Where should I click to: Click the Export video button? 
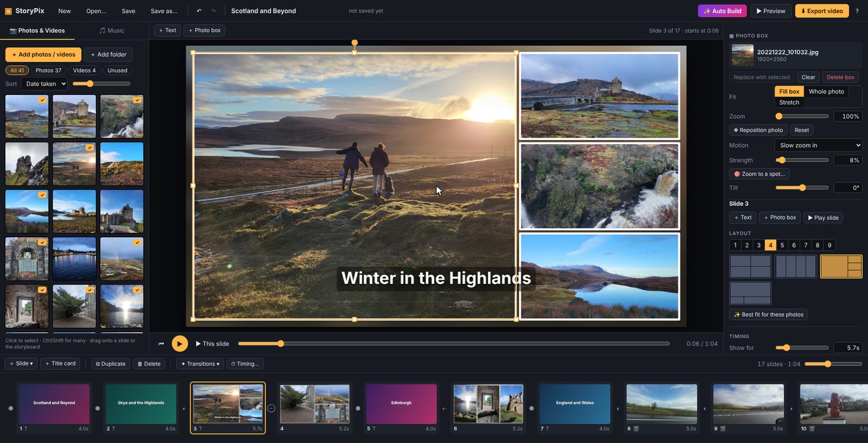pyautogui.click(x=822, y=11)
